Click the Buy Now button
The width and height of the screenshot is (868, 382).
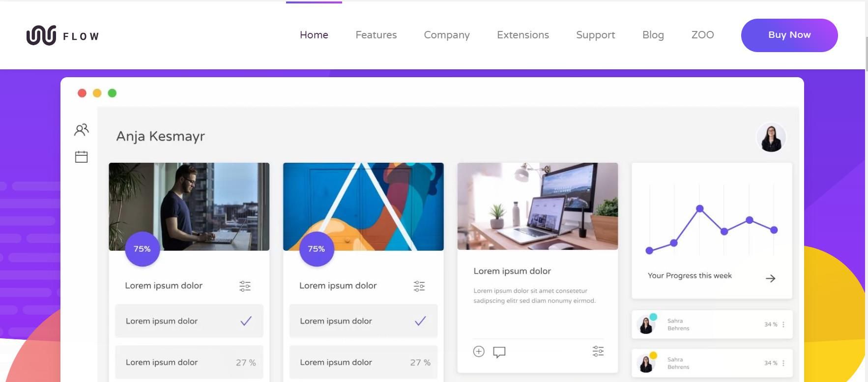tap(789, 35)
